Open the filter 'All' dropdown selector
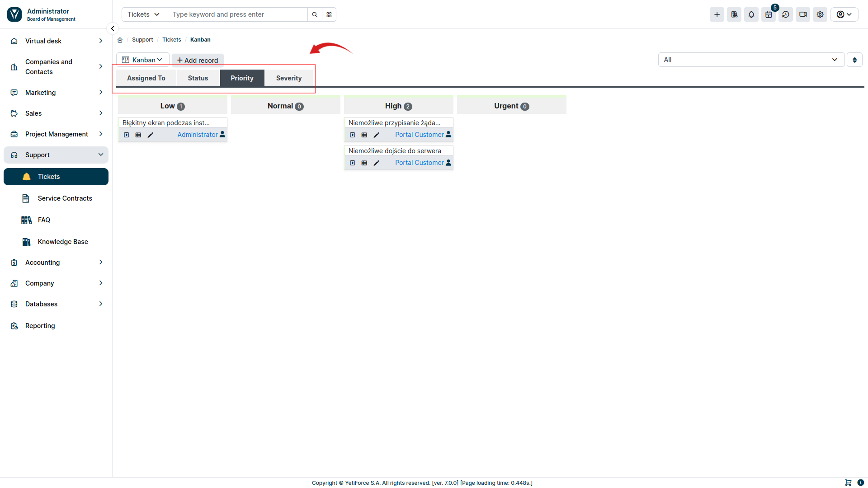 coord(752,60)
